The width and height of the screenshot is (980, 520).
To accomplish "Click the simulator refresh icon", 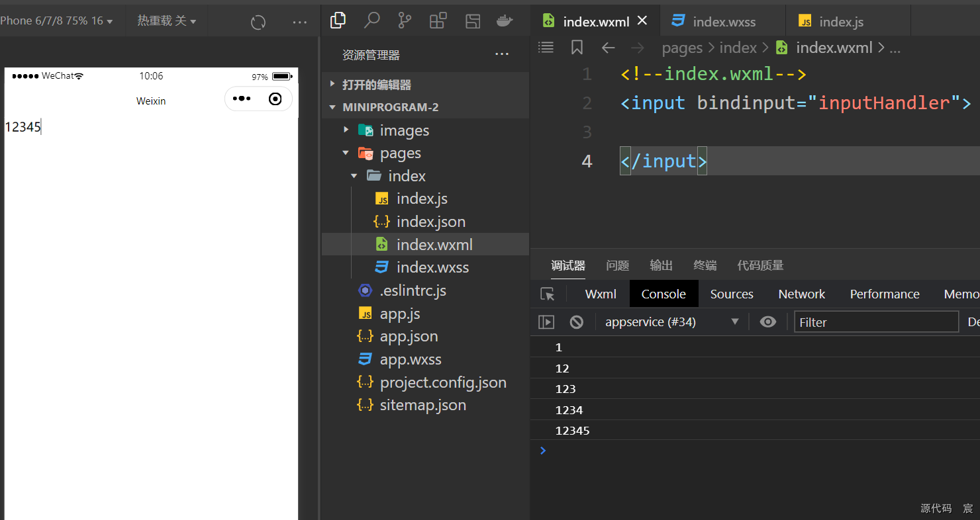I will click(x=258, y=22).
